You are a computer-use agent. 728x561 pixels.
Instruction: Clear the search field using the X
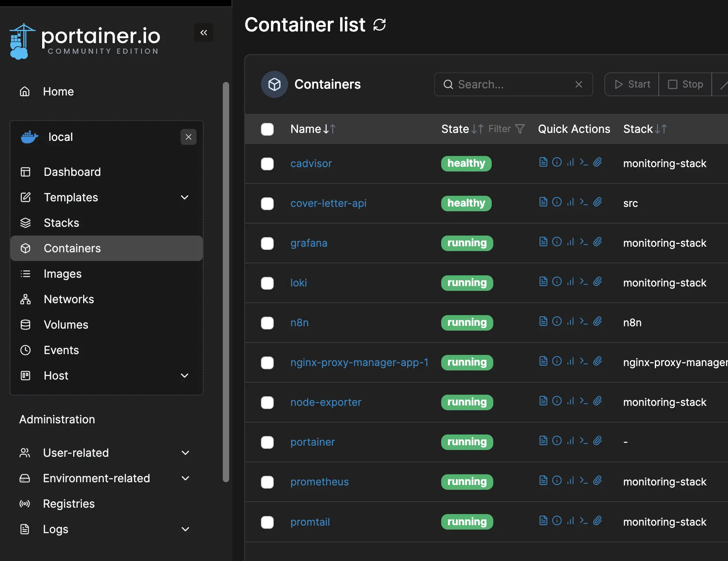[579, 84]
